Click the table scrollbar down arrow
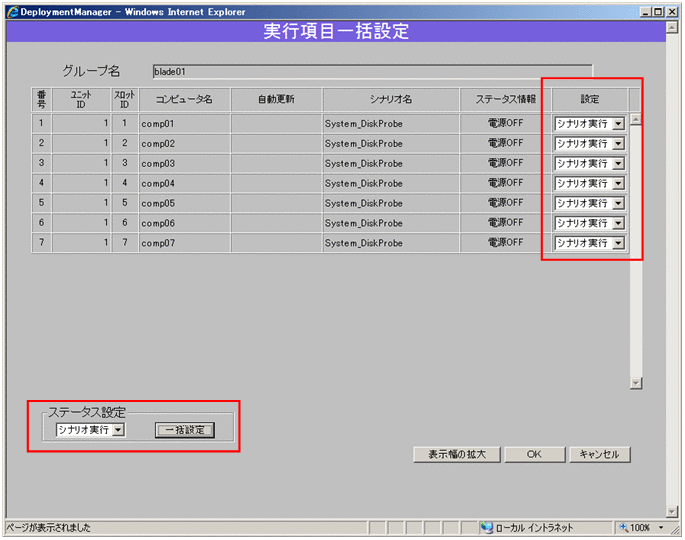The image size is (685, 540). 636,383
